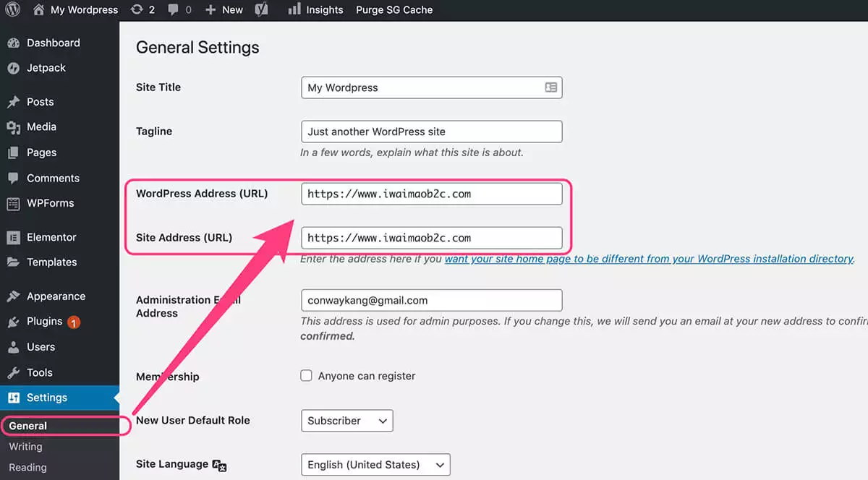
Task: Click the Site Title autofill icon
Action: [x=550, y=87]
